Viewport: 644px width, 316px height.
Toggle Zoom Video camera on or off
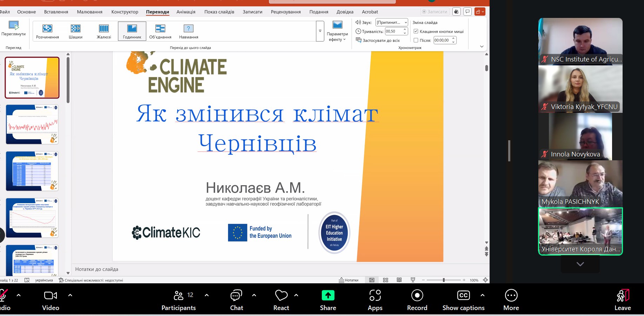click(x=51, y=301)
